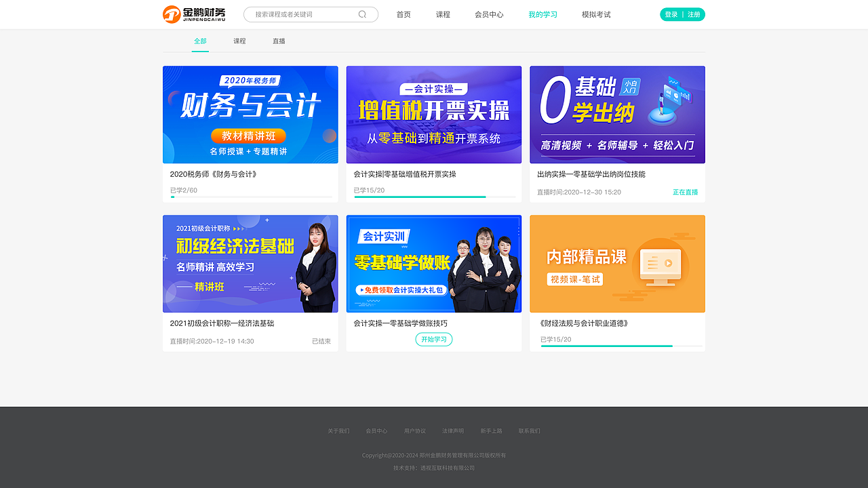The image size is (868, 488).
Task: Go to 会员中心 via navigation bar
Action: tap(490, 14)
